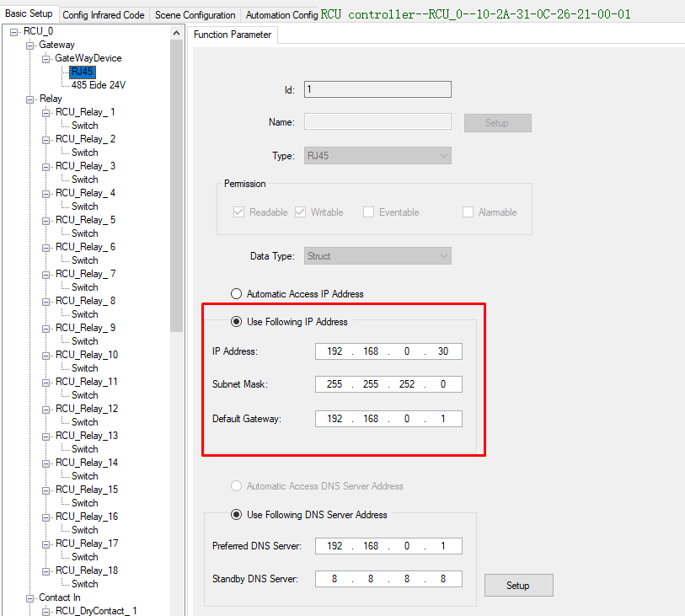Image resolution: width=685 pixels, height=616 pixels.
Task: Select the RJ45 gateway device item
Action: point(83,72)
